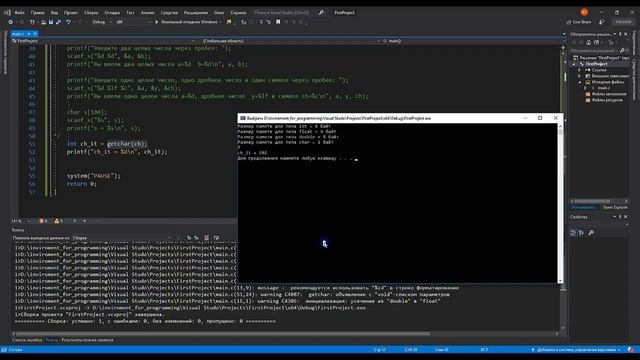Screen dimensions: 640x360
Task: Open the Сборка menu
Action: pyautogui.click(x=91, y=13)
